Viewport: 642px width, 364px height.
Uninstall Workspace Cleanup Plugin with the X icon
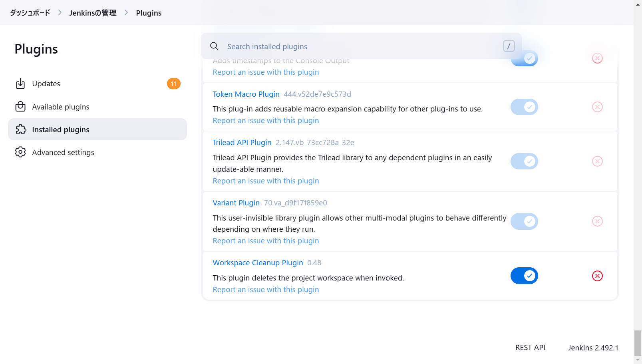click(x=597, y=276)
